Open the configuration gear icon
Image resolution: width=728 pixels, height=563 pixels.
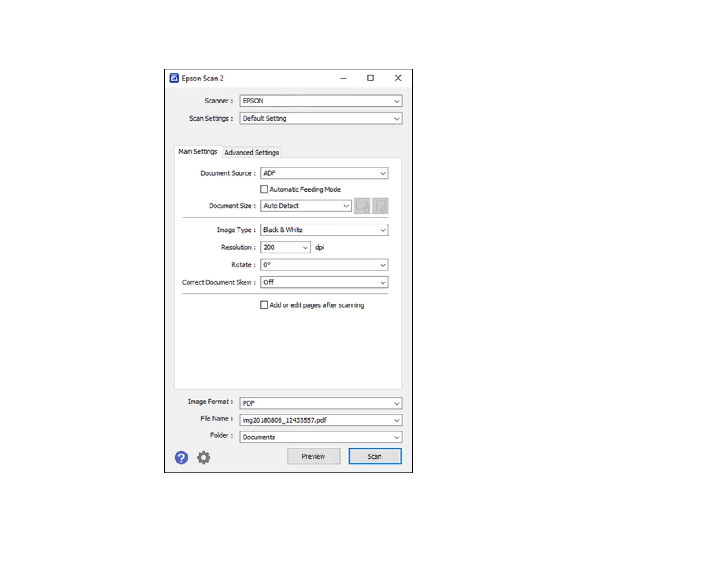(204, 457)
